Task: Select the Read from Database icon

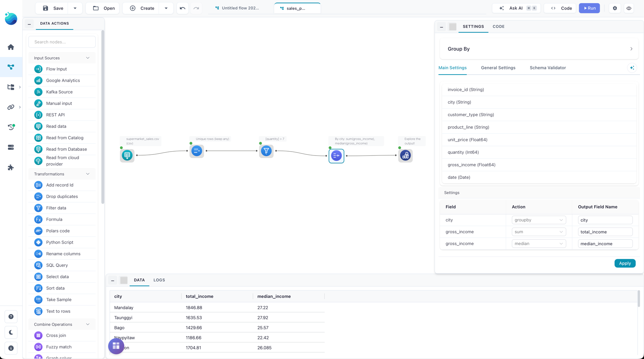Action: 38,149
